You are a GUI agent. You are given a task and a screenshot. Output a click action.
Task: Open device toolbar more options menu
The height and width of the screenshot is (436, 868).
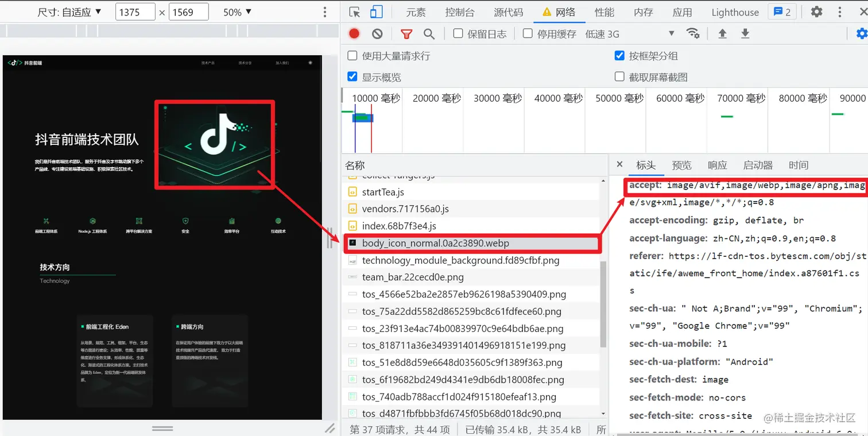pos(325,12)
